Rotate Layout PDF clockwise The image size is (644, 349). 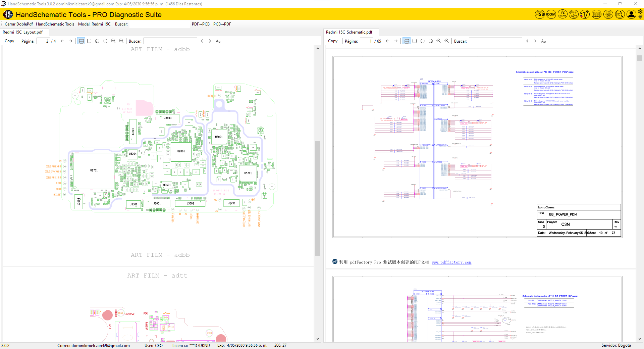point(105,41)
